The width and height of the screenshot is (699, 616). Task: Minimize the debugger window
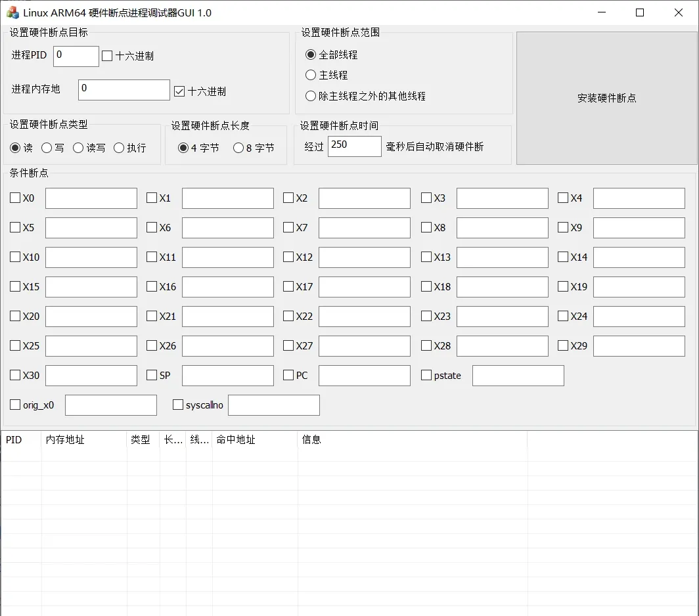[x=602, y=12]
